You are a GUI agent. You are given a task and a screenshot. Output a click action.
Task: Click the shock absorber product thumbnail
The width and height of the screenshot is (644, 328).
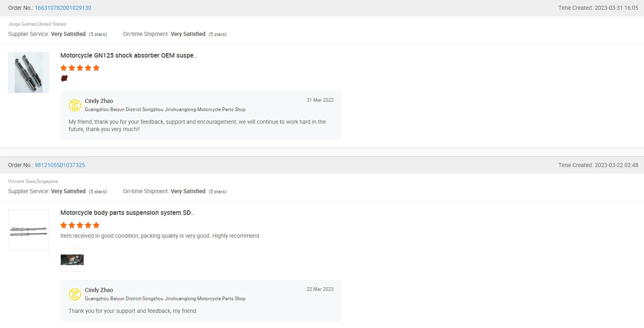(x=29, y=73)
